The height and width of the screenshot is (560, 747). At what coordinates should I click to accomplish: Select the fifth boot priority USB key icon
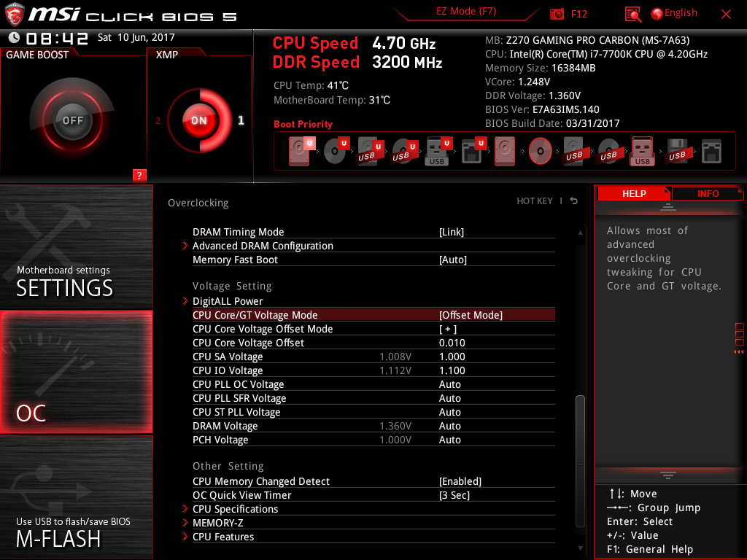[438, 151]
